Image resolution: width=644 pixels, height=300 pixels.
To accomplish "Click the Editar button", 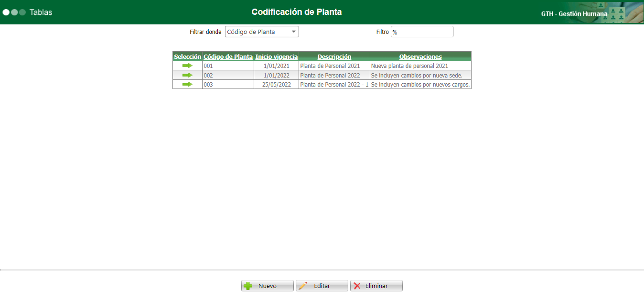I will click(322, 285).
